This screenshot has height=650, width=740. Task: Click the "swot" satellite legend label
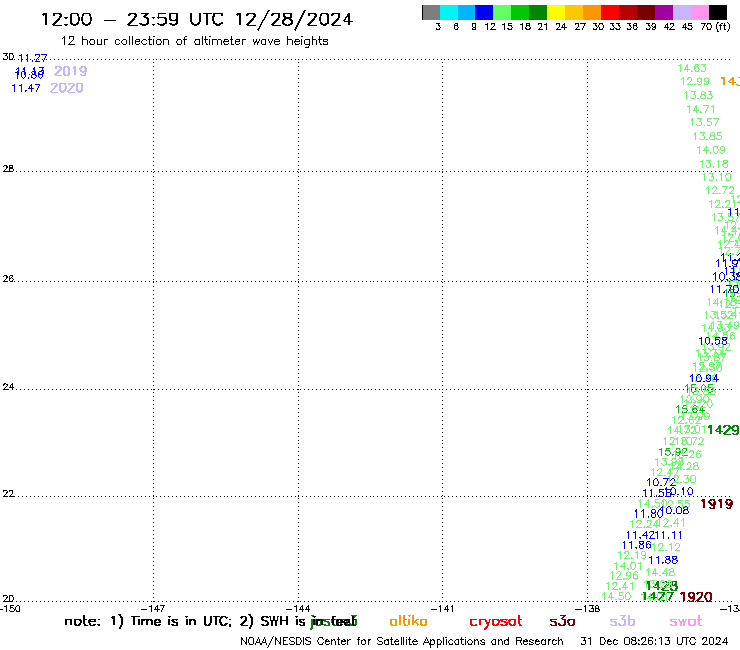tap(685, 622)
